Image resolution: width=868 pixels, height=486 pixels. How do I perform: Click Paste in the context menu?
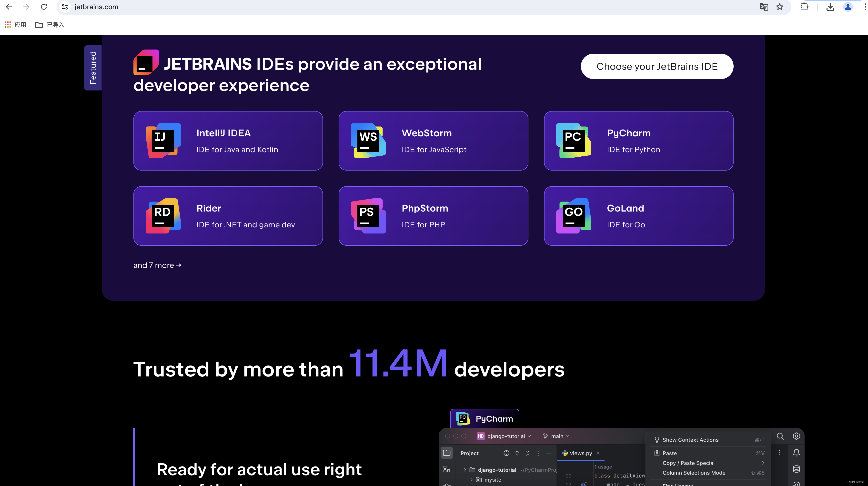[x=669, y=453]
